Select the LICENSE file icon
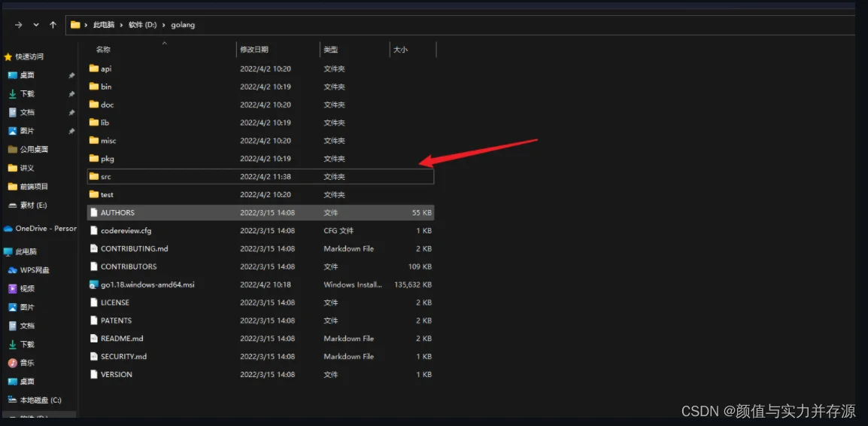Screen dimensions: 868x426 click(93, 303)
